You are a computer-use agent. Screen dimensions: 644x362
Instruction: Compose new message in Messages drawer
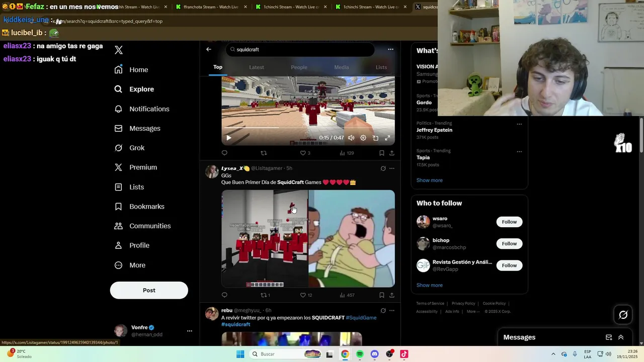(x=609, y=337)
